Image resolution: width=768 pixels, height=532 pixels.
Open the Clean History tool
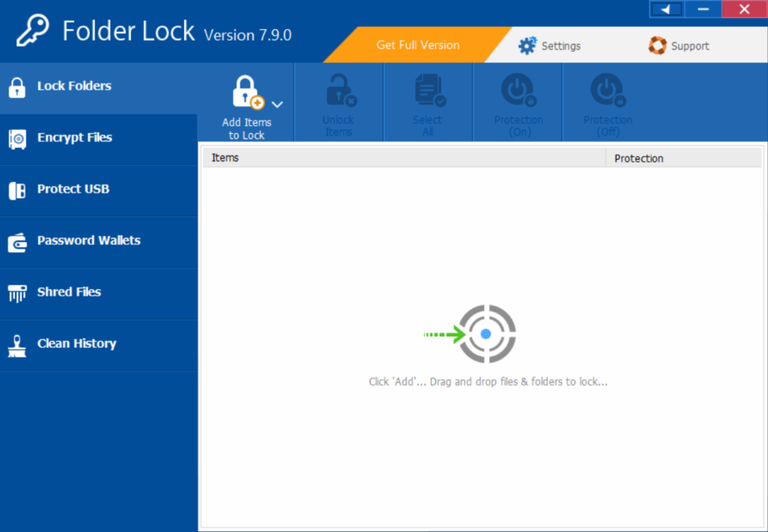[76, 344]
